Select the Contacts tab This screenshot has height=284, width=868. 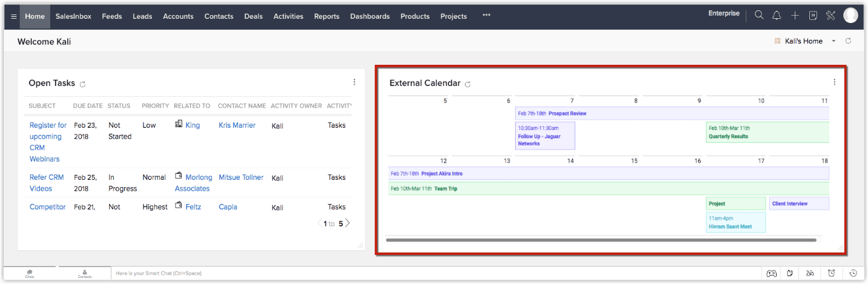coord(219,16)
